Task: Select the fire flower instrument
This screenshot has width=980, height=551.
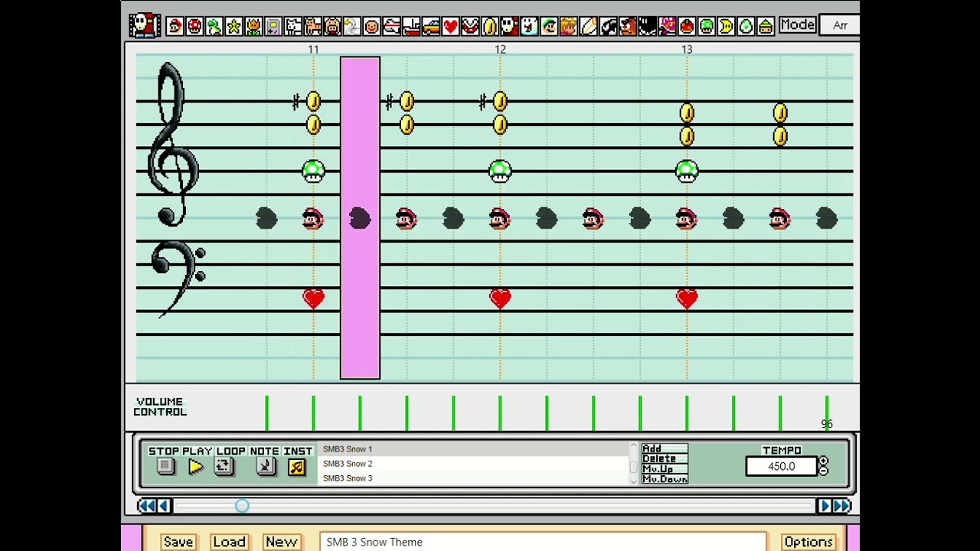Action: click(253, 27)
